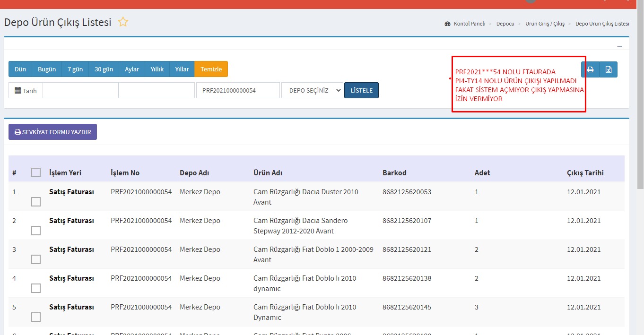644x335 pixels.
Task: Click the invoice number search field
Action: click(238, 90)
